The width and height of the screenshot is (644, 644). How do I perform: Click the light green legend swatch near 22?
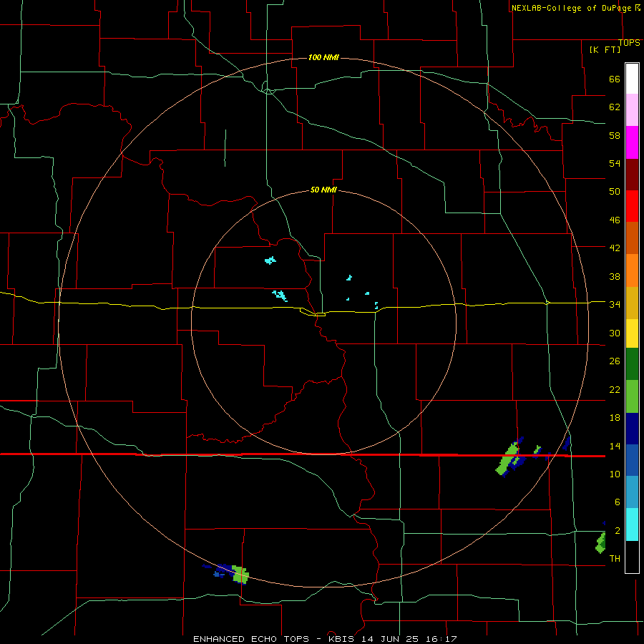click(632, 396)
